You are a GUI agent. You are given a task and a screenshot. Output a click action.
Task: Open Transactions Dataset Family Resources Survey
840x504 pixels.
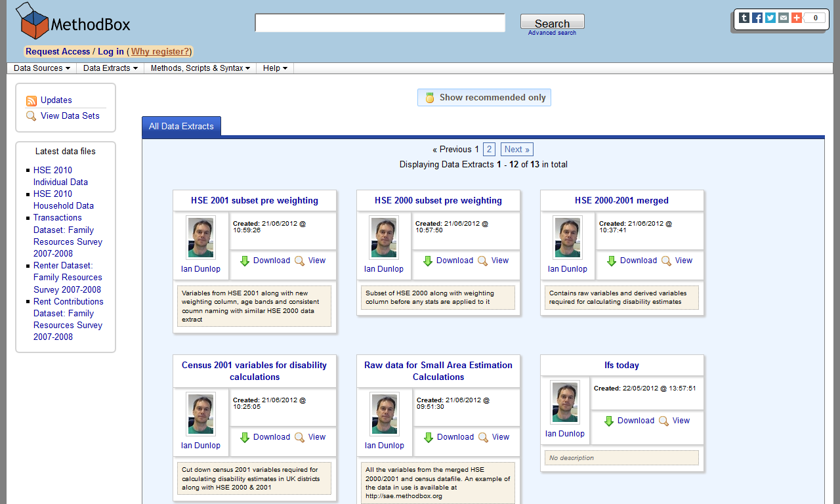[x=68, y=236]
